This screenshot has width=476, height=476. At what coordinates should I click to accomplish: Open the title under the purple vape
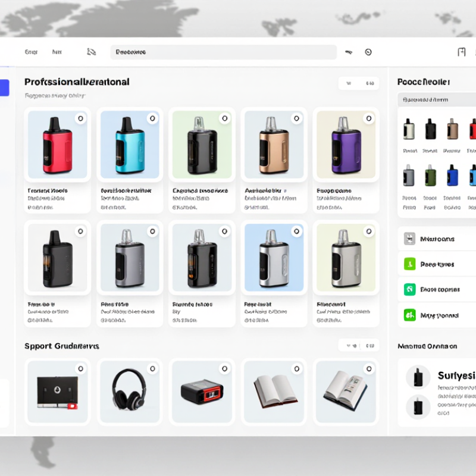point(334,190)
